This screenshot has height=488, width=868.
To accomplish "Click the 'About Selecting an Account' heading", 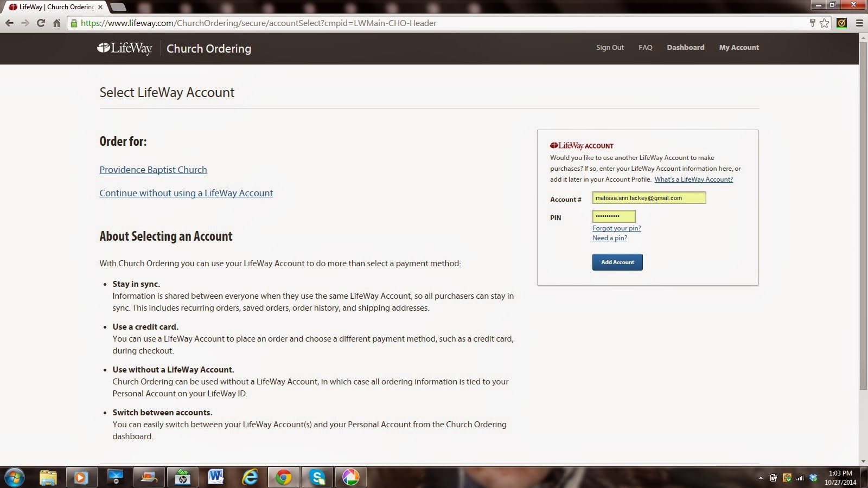I will click(166, 236).
